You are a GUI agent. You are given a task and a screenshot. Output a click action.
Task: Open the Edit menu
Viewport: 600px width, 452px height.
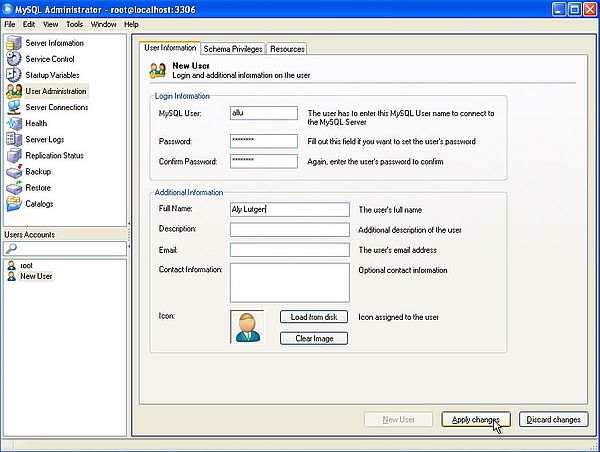click(29, 24)
